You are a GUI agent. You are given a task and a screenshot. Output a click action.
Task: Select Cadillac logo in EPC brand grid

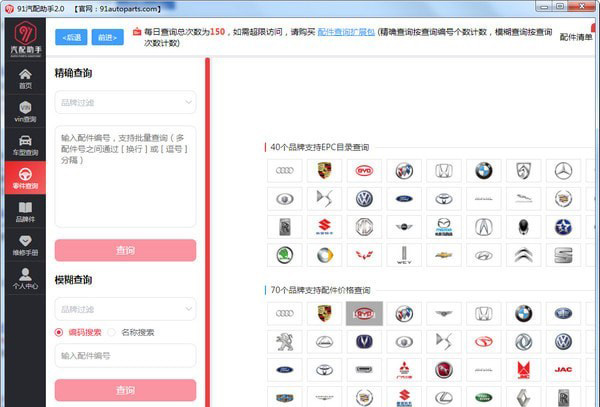point(563,199)
